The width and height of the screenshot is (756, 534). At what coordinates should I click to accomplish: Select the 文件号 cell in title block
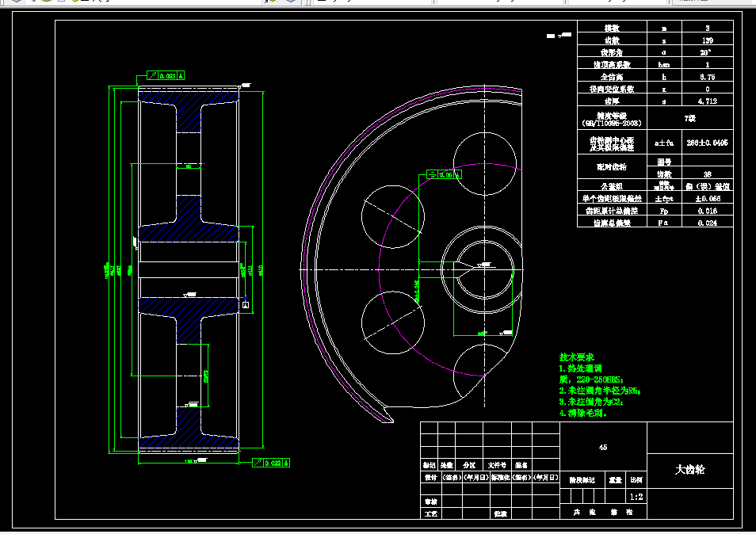click(497, 465)
